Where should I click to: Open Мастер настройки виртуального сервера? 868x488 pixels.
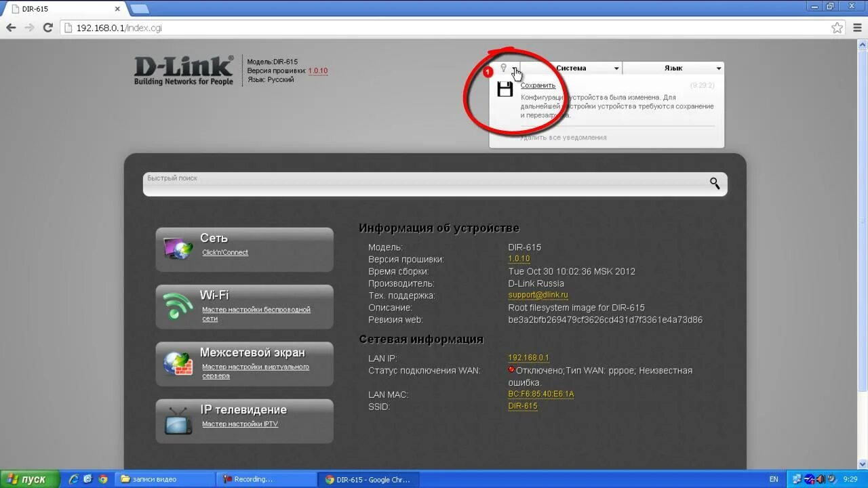tap(256, 371)
